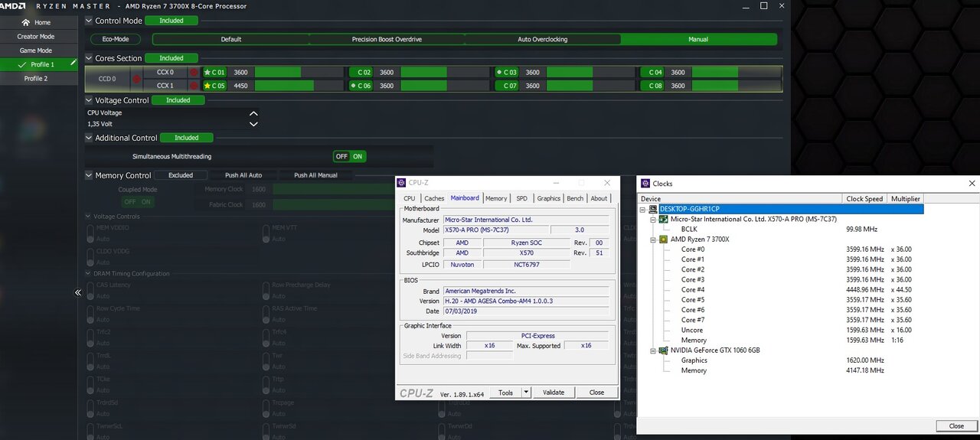
Task: Collapse the Additional Control chevron
Action: click(x=89, y=138)
